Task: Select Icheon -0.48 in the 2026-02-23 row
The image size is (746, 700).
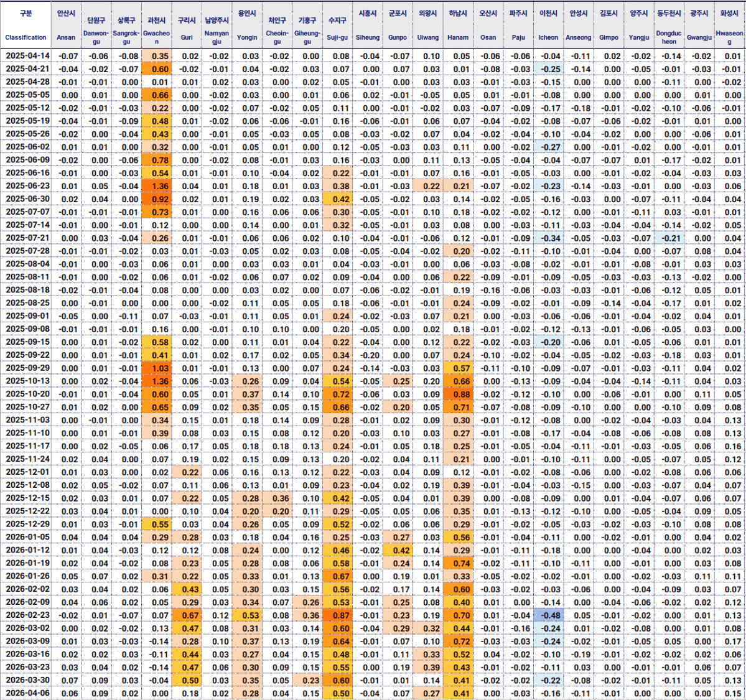Action: [549, 615]
